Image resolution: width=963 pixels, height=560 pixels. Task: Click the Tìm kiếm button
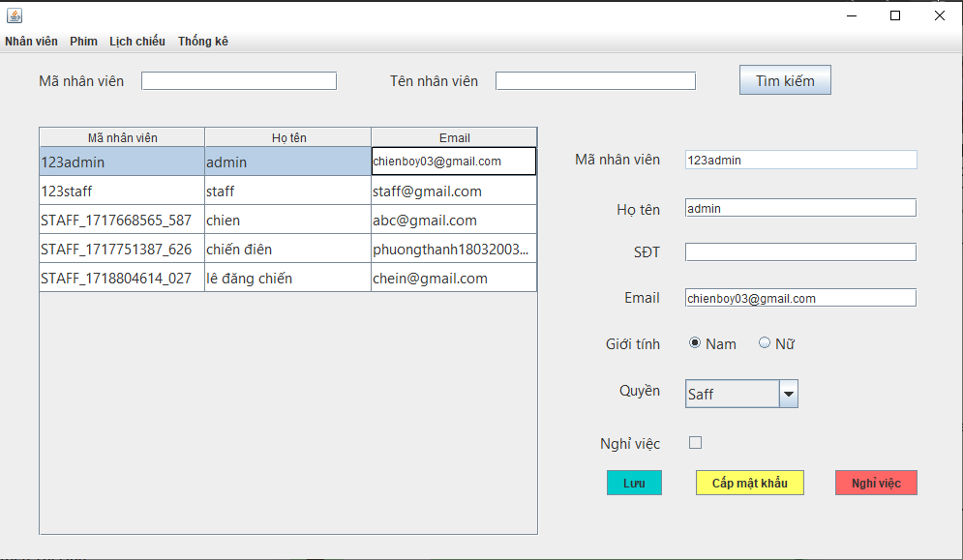click(x=785, y=80)
